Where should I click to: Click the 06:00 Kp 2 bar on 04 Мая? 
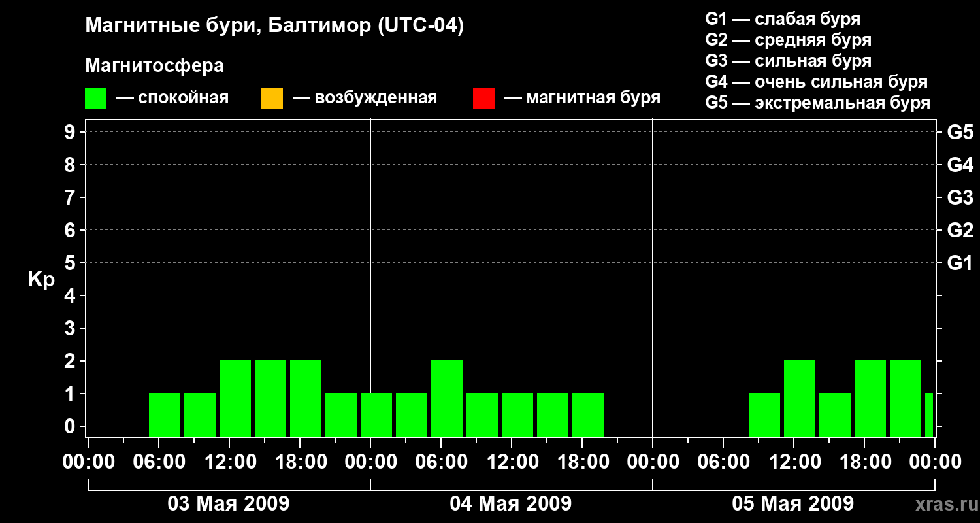pyautogui.click(x=447, y=398)
